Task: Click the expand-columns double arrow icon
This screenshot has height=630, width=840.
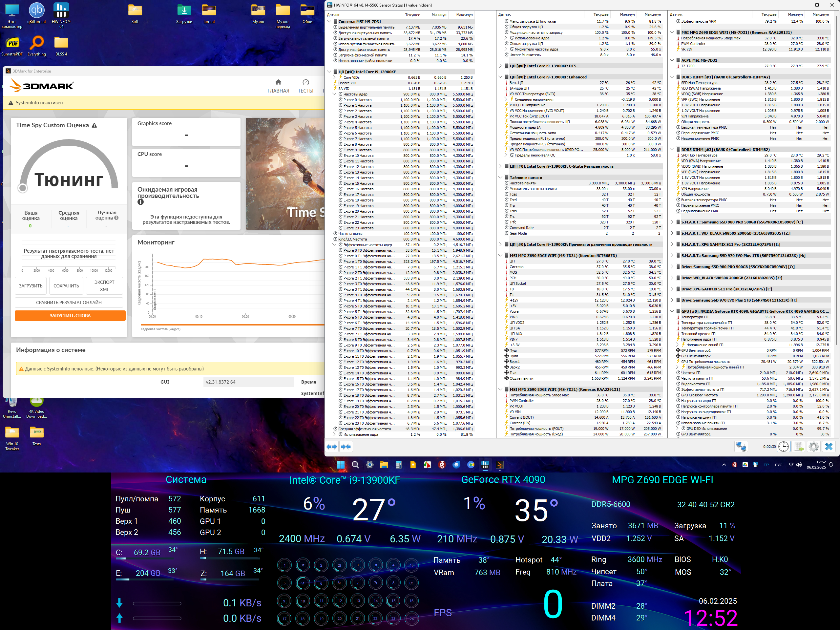Action: click(332, 447)
